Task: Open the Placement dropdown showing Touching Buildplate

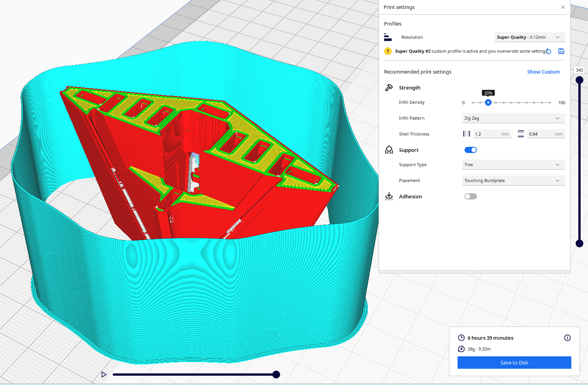Action: tap(513, 180)
